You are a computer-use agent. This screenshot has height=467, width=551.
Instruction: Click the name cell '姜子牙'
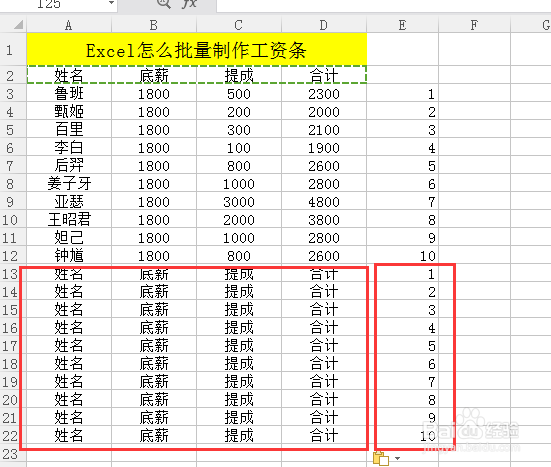coord(69,183)
